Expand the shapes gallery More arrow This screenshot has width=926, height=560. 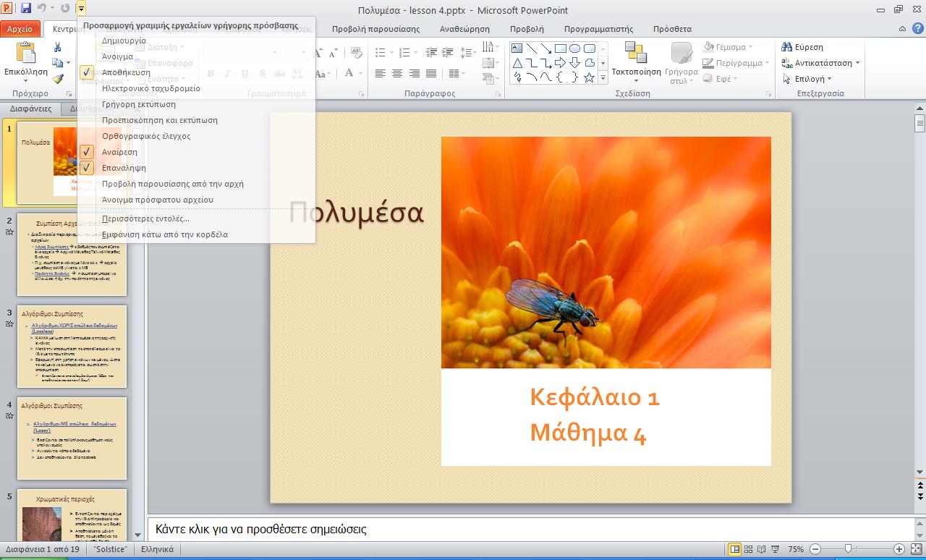click(603, 77)
